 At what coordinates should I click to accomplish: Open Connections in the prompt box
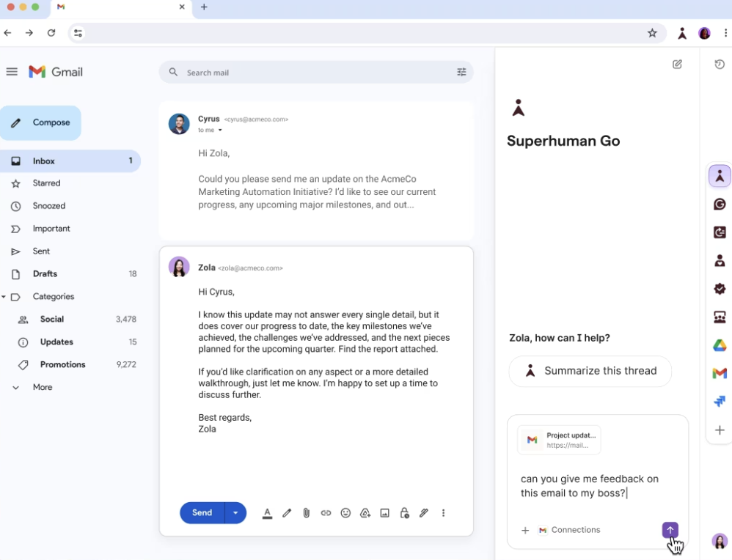pyautogui.click(x=570, y=530)
